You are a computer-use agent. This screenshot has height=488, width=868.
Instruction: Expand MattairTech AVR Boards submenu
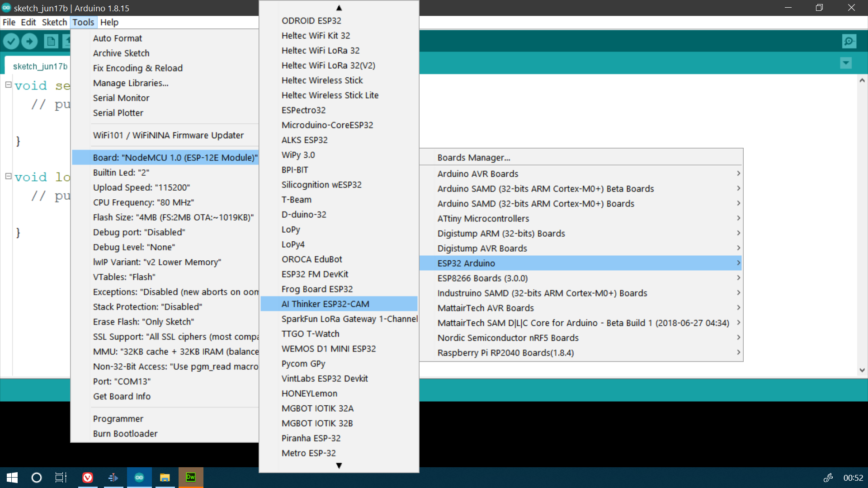pos(581,308)
